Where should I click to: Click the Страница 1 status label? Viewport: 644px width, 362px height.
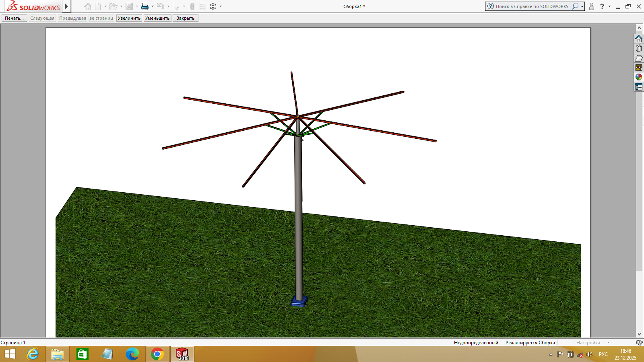click(13, 343)
